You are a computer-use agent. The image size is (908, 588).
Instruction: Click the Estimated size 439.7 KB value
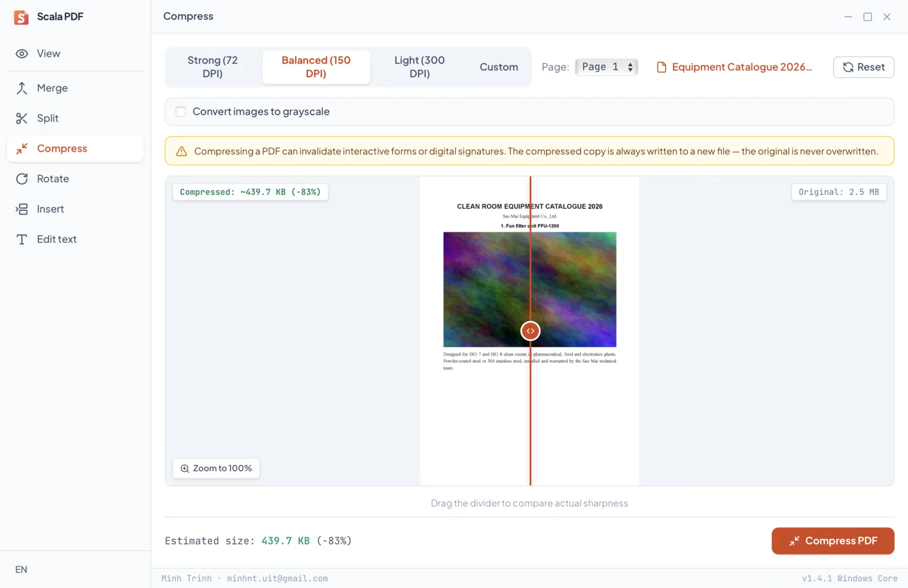pos(285,541)
